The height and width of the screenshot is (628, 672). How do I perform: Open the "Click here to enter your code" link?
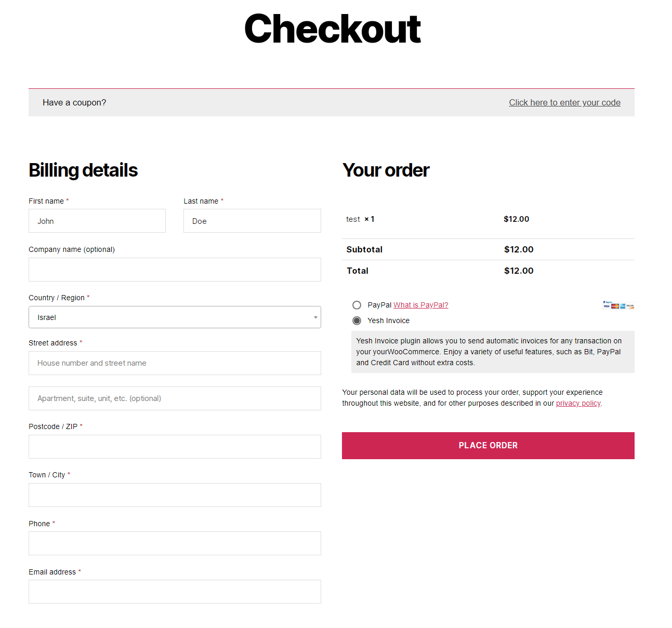click(x=564, y=102)
